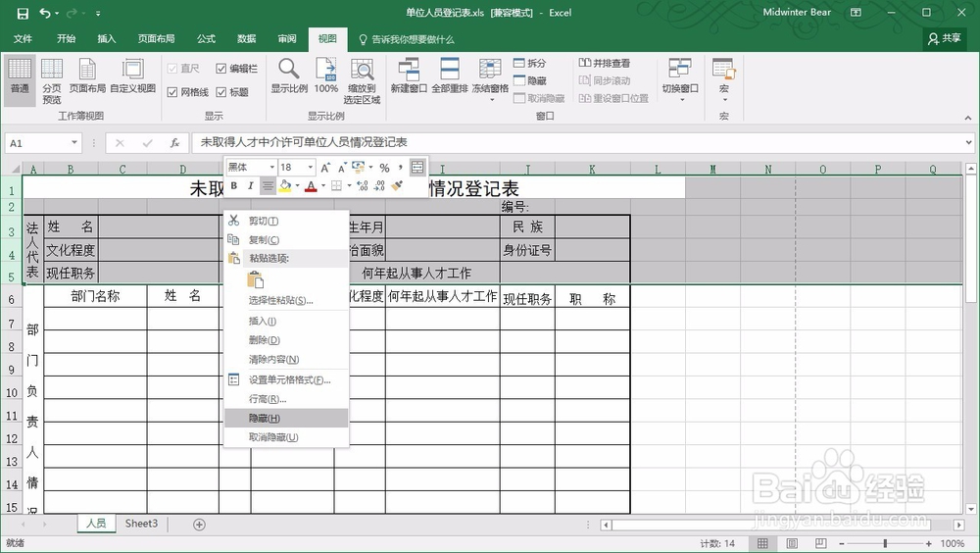Decrease font size in mini toolbar

(341, 168)
